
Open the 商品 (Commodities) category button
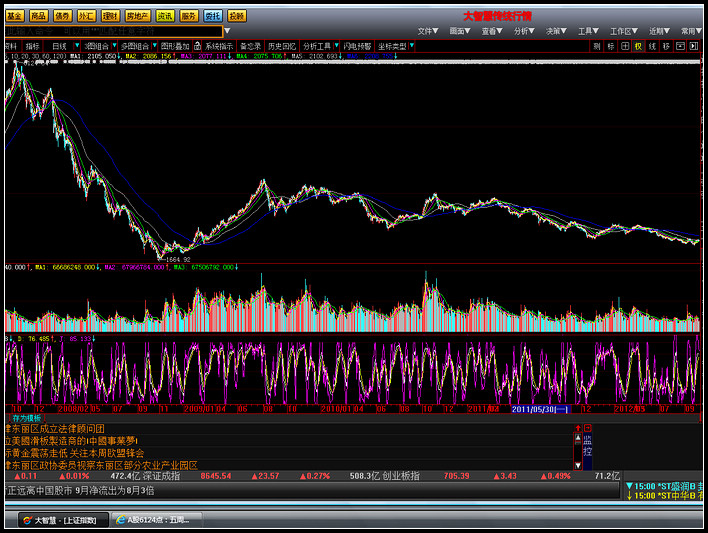38,16
